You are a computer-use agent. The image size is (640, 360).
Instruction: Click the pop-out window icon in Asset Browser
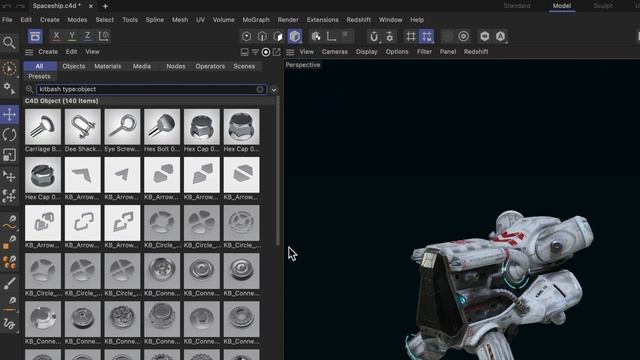[276, 52]
